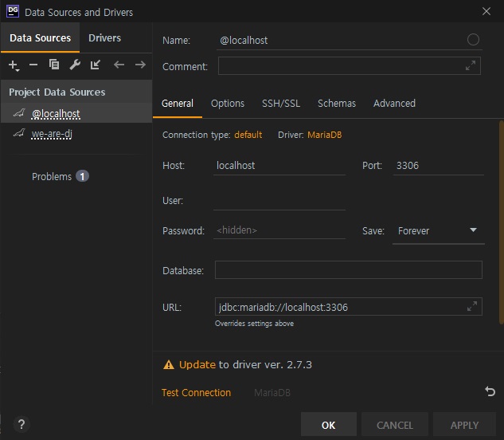Viewport: 504px width, 440px height.
Task: Open the SSH/SSL tab
Action: [281, 104]
